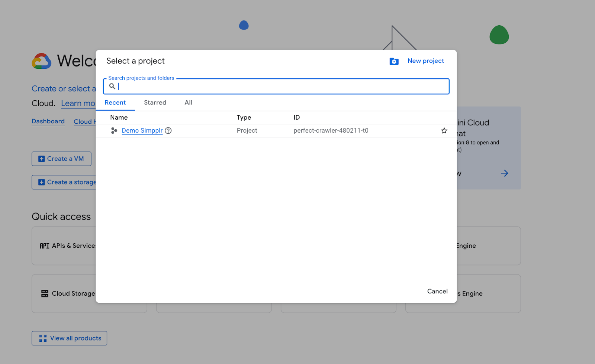This screenshot has height=364, width=595.
Task: Click the Dashboard link
Action: [48, 121]
